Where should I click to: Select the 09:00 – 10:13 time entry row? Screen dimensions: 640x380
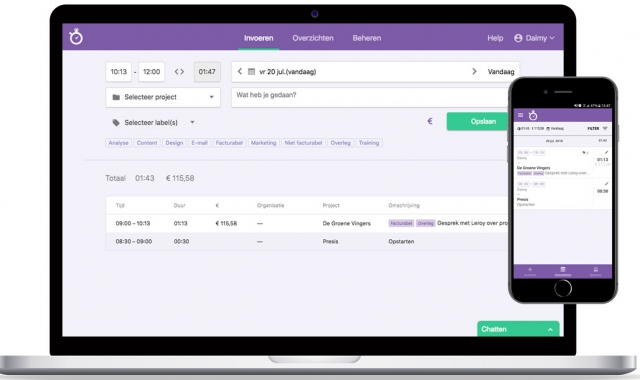(x=307, y=223)
